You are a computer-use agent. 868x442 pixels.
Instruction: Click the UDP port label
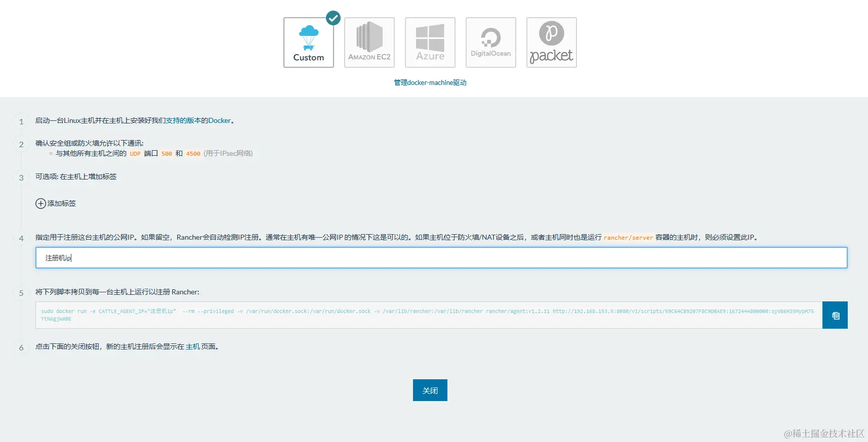click(135, 154)
